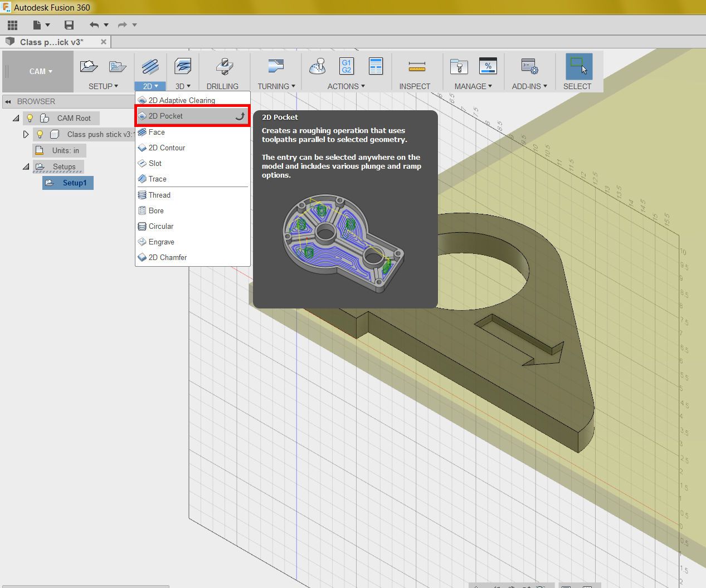This screenshot has height=588, width=706.
Task: Click the Save icon
Action: pos(69,24)
